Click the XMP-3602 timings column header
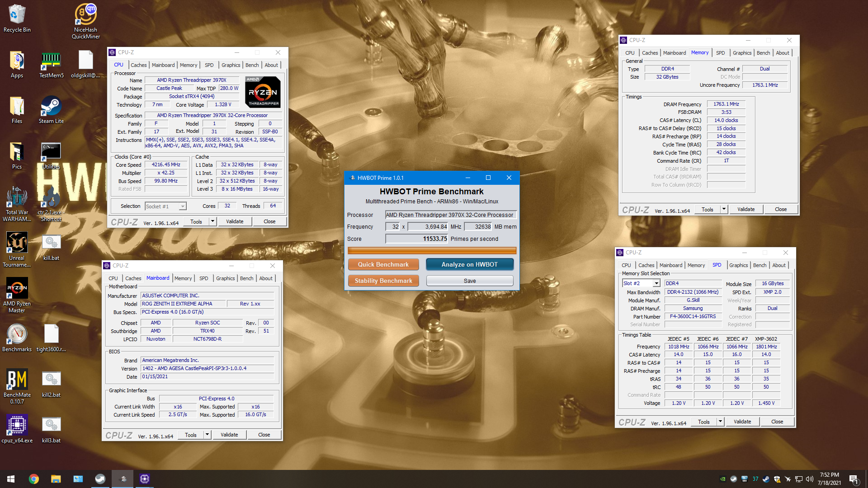Screen dimensions: 868x488 click(x=766, y=338)
